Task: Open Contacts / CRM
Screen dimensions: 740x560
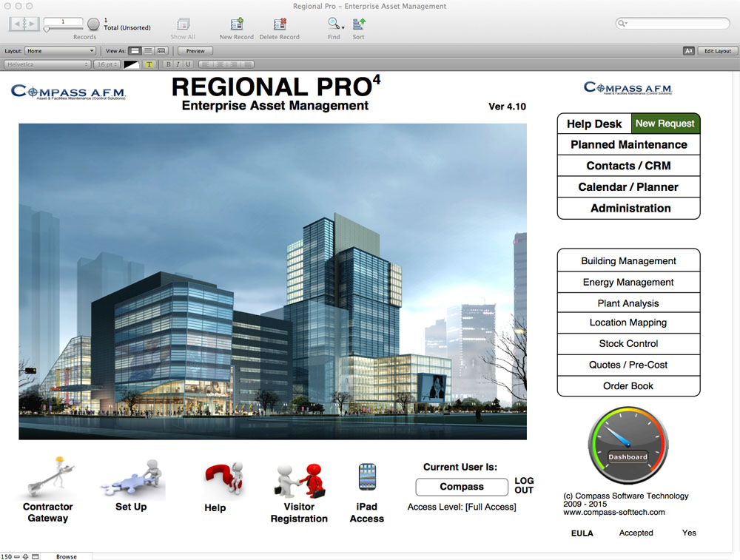Action: tap(628, 166)
